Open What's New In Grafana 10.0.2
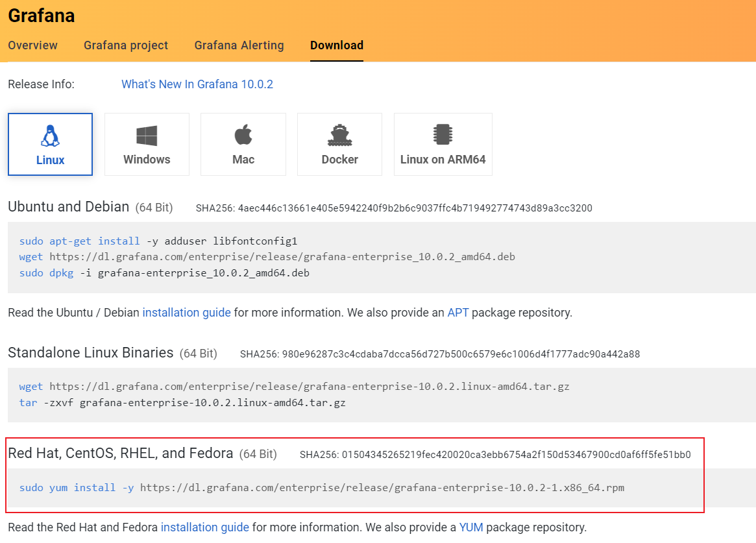The image size is (756, 543). [x=197, y=84]
